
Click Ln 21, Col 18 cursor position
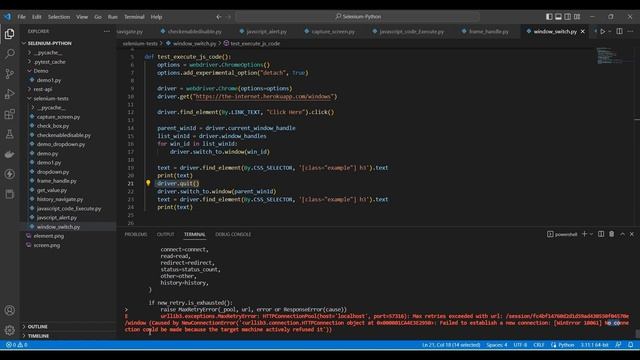[x=451, y=345]
